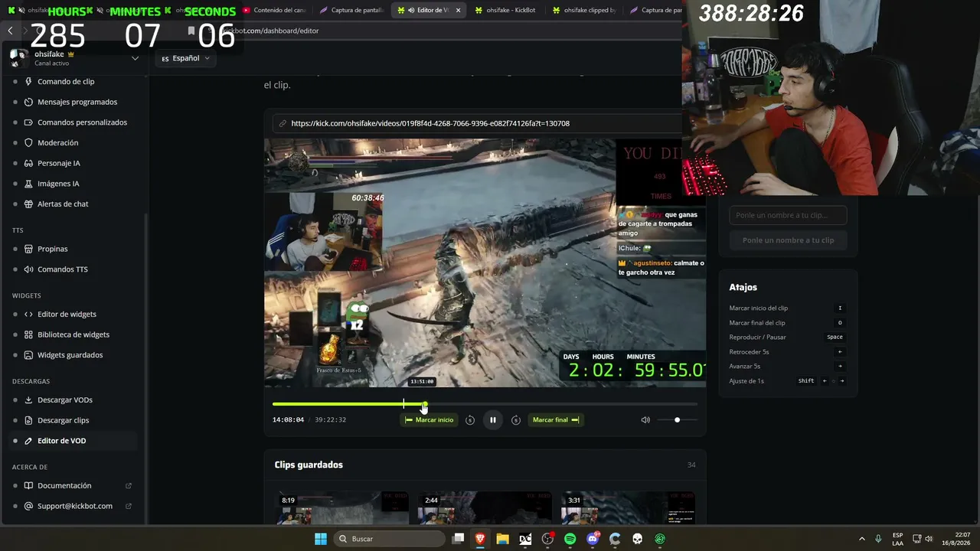Click the Descargar VODs download icon
The image size is (980, 551).
click(28, 399)
